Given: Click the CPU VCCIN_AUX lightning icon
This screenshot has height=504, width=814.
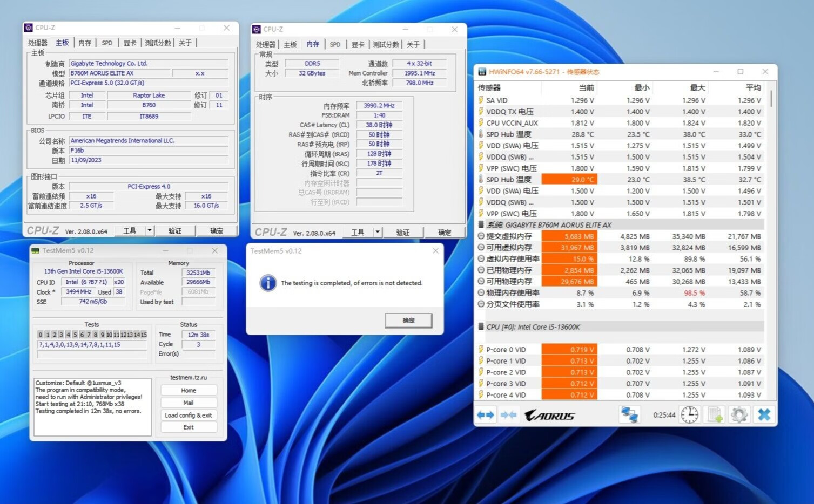Looking at the screenshot, I should click(x=481, y=122).
